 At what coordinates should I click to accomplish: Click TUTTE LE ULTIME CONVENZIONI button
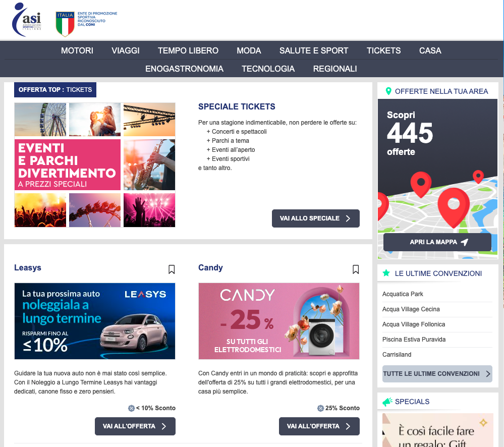pos(437,374)
